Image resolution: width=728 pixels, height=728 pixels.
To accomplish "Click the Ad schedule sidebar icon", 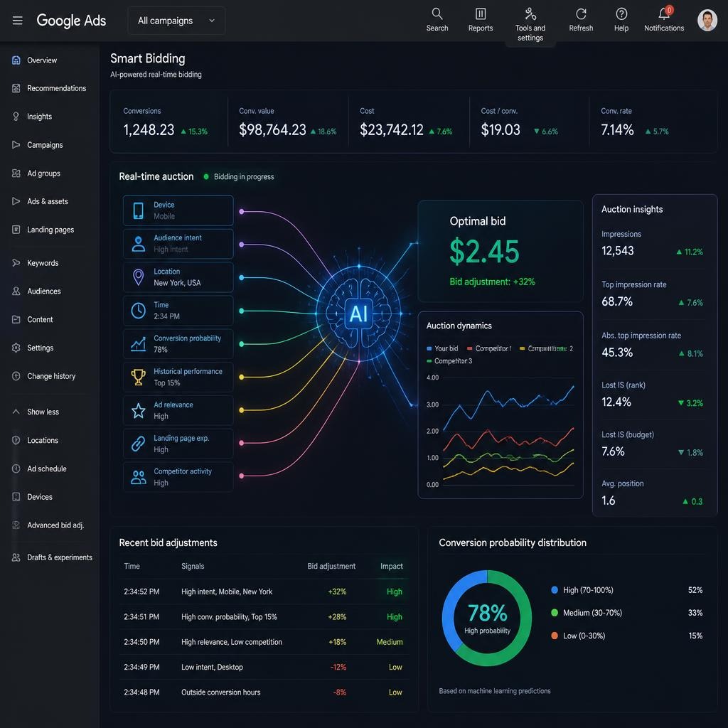I will click(16, 469).
